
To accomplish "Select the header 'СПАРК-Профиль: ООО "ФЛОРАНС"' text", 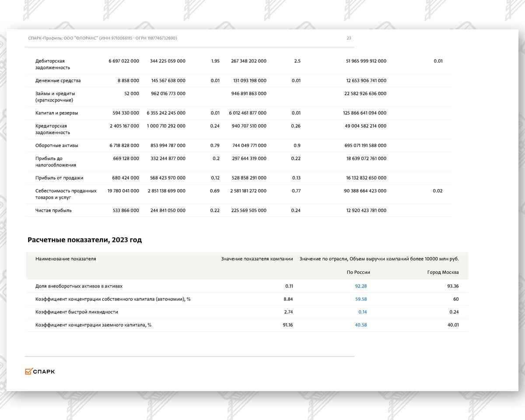I will pos(66,38).
